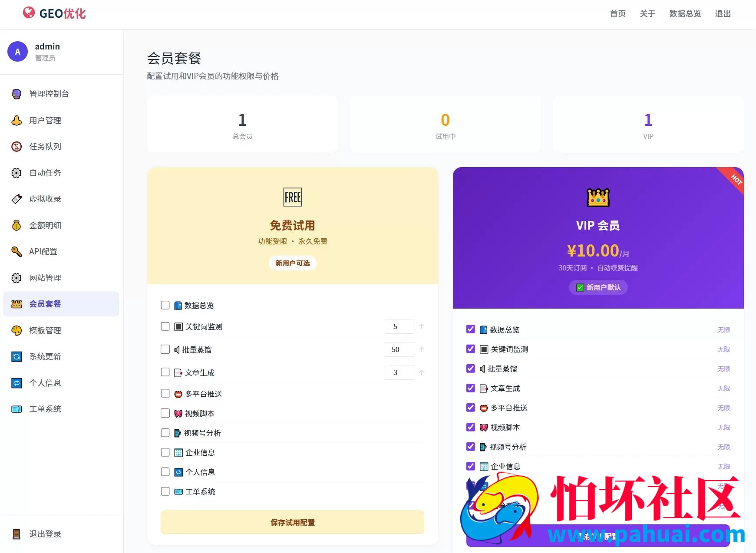Click the 关键词监测 limit field showing 5
The image size is (756, 553).
[399, 326]
